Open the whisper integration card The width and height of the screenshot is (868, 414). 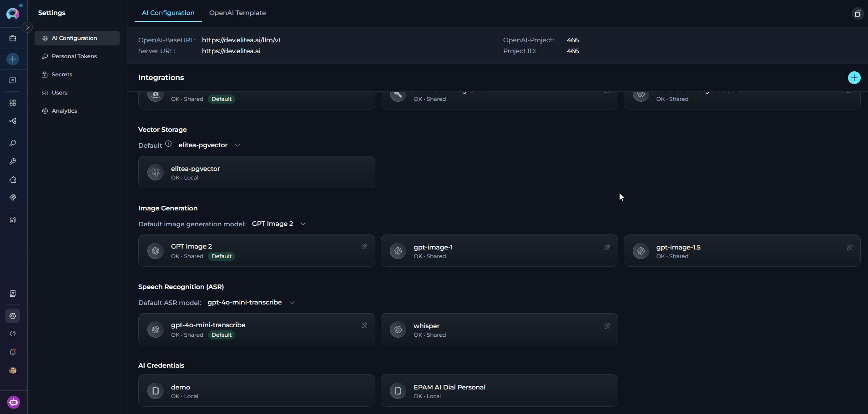pyautogui.click(x=499, y=329)
